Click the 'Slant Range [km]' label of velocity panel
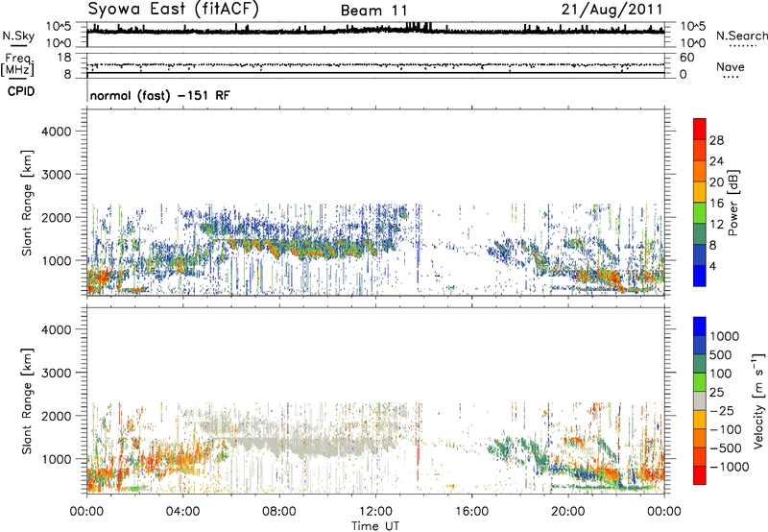 pos(27,401)
